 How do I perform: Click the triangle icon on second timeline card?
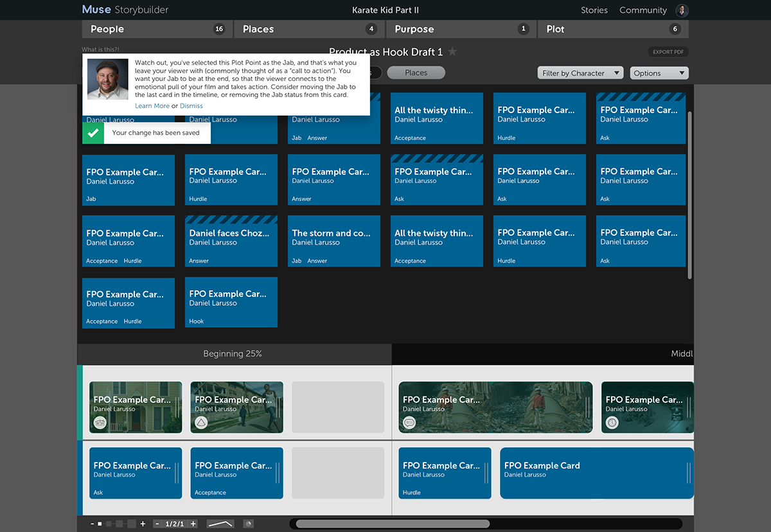pos(201,422)
